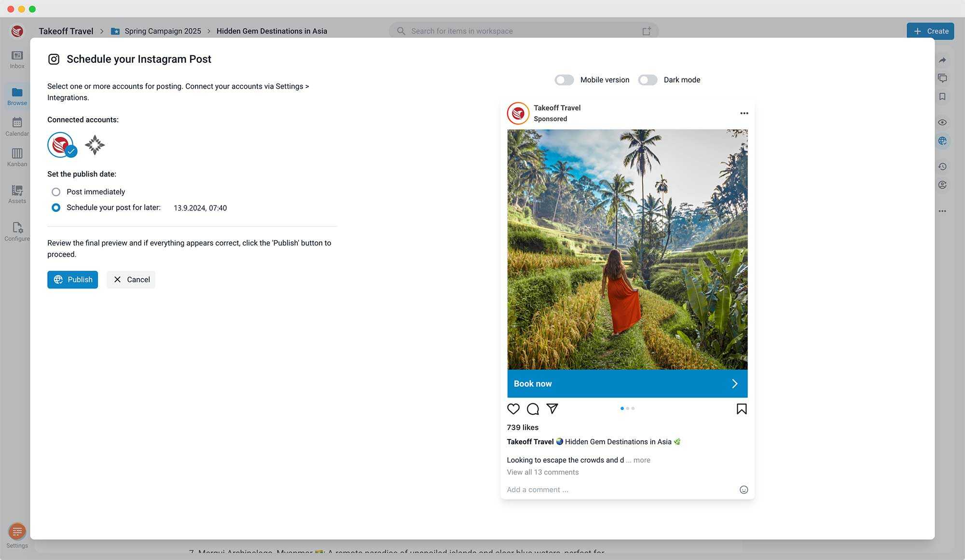Image resolution: width=965 pixels, height=560 pixels.
Task: Select the Post immediately radio option
Action: click(x=56, y=192)
